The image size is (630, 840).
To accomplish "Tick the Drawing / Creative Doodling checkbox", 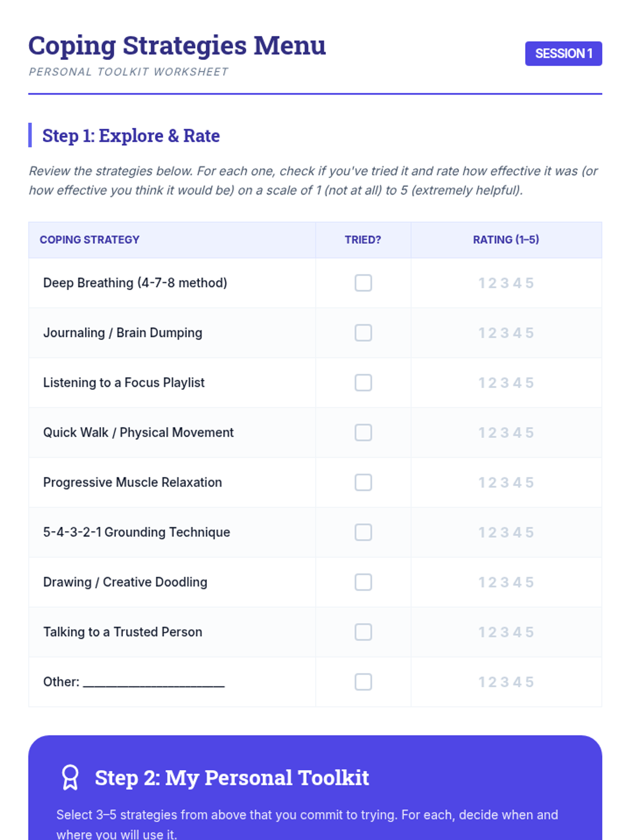I will tap(363, 582).
